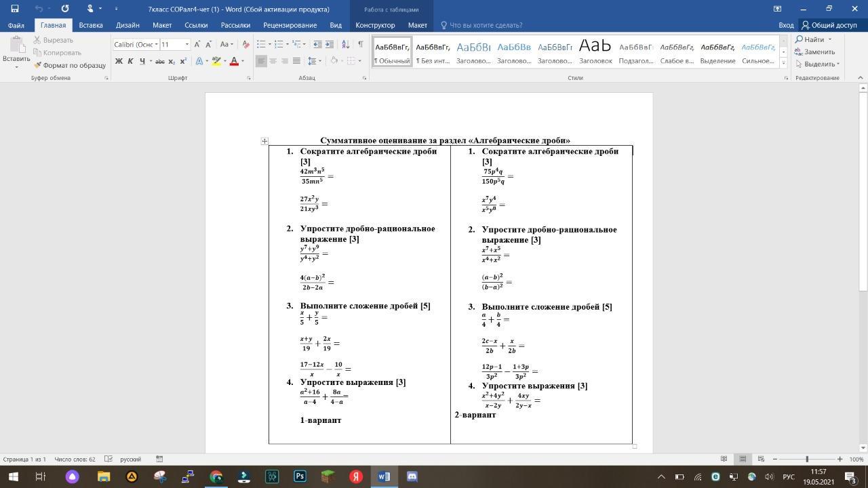Toggle bold (Ж) formatting
868x488 pixels.
coord(119,61)
